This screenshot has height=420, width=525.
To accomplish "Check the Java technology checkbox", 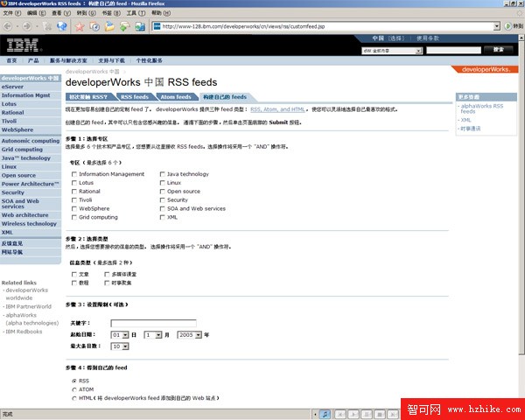I will 162,174.
